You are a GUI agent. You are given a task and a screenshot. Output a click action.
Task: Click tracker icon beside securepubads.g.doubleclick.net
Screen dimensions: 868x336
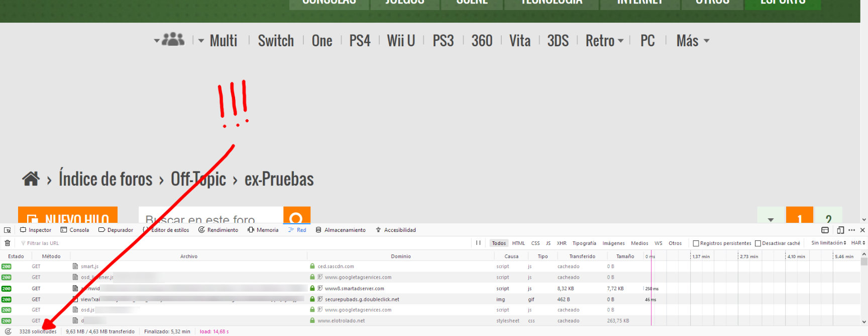coord(320,299)
